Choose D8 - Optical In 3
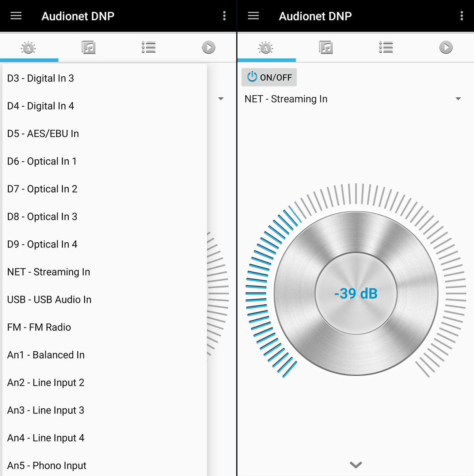This screenshot has height=476, width=474. [x=105, y=217]
